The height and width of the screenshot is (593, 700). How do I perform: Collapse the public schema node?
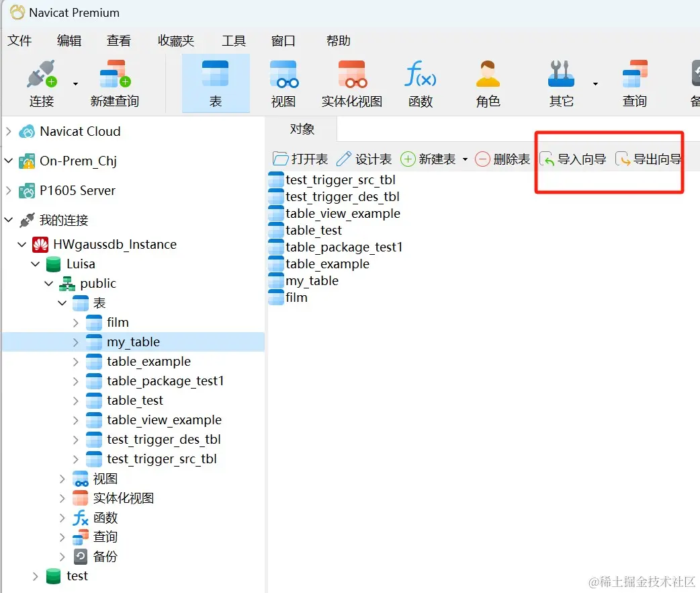[48, 283]
